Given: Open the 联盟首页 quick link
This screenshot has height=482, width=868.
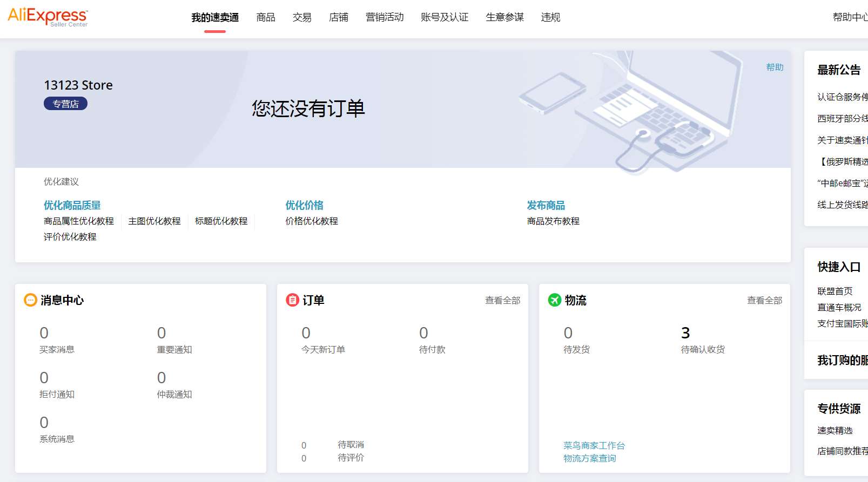Looking at the screenshot, I should tap(835, 291).
